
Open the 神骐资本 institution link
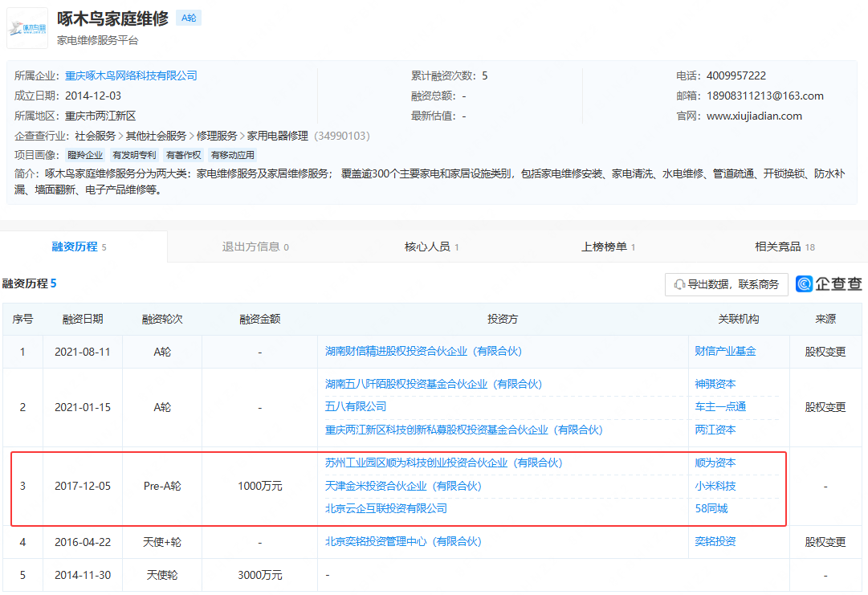point(715,384)
